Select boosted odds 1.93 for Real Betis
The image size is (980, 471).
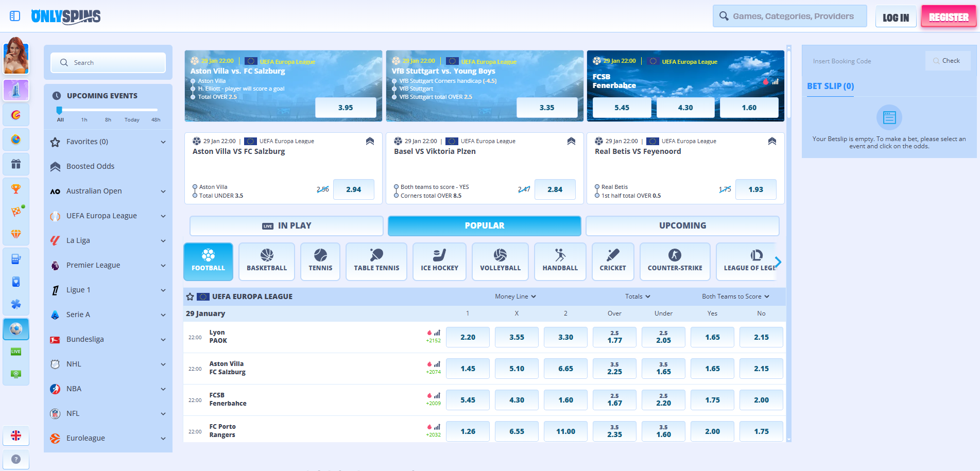[756, 189]
